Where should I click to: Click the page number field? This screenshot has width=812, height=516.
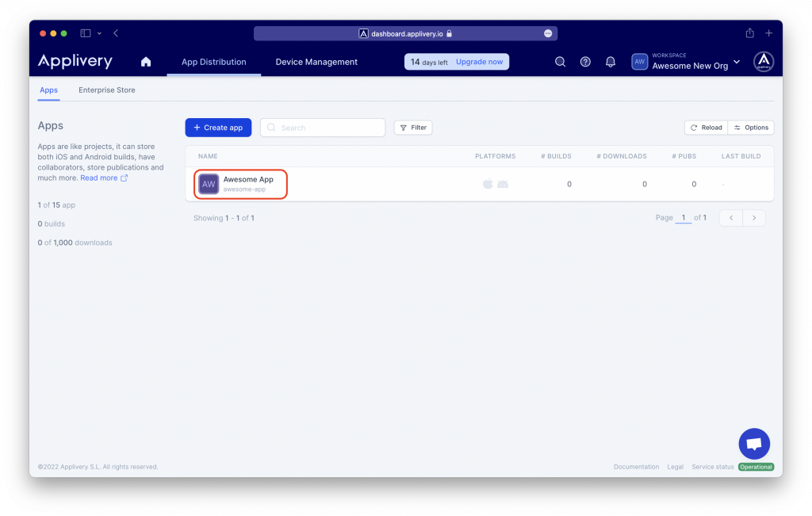683,218
